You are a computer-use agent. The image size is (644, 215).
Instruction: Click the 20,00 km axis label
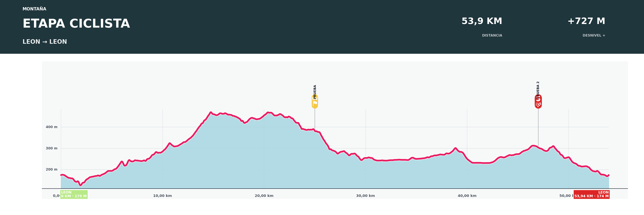point(264,196)
